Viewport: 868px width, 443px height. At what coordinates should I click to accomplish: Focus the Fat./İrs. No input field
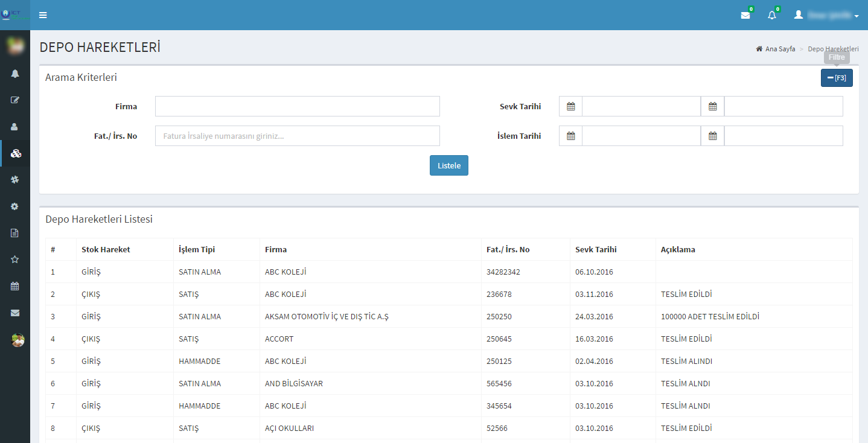[x=297, y=136]
